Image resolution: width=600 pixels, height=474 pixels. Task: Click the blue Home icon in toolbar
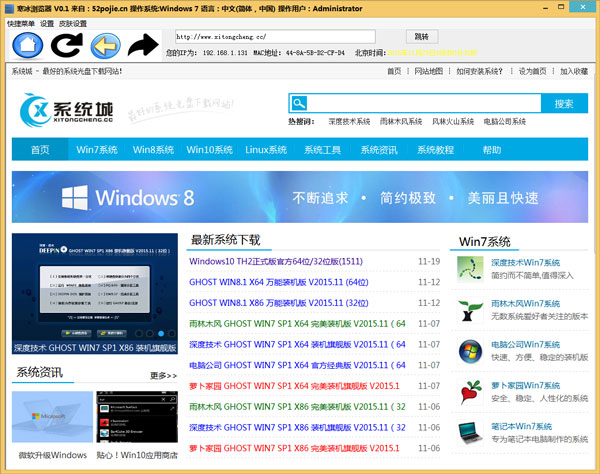28,46
